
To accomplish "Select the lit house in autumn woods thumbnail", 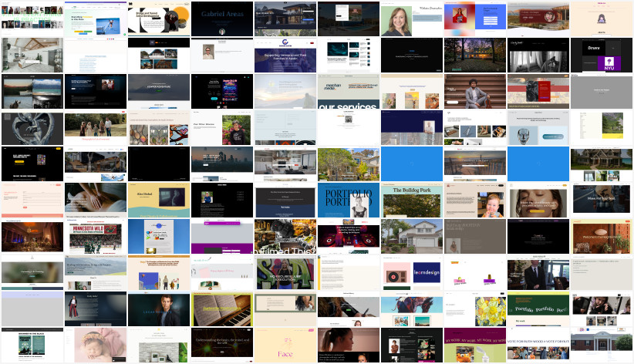I will click(475, 55).
